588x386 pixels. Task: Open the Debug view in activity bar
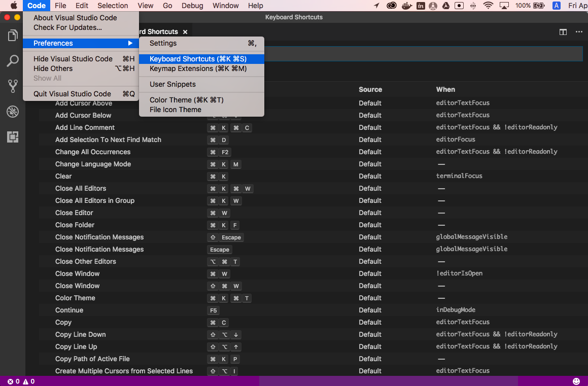(13, 112)
